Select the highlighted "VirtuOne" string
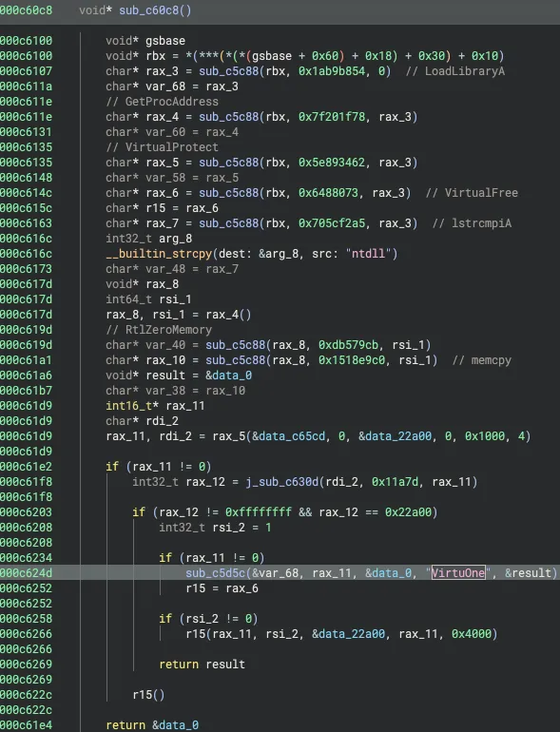The width and height of the screenshot is (560, 732). (x=458, y=573)
